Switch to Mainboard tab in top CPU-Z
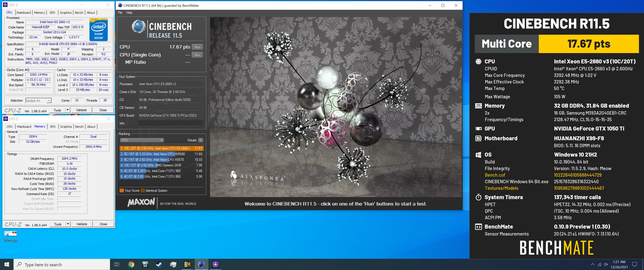644x270 pixels. click(x=24, y=13)
